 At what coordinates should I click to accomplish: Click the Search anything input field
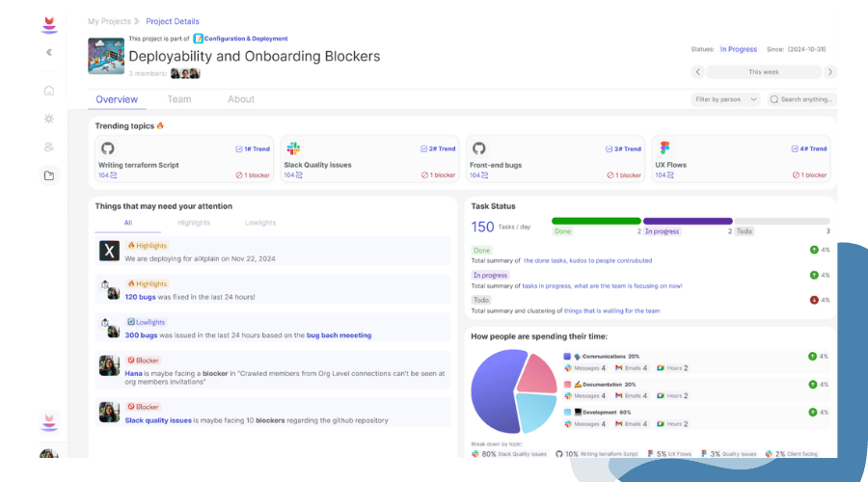tap(806, 99)
